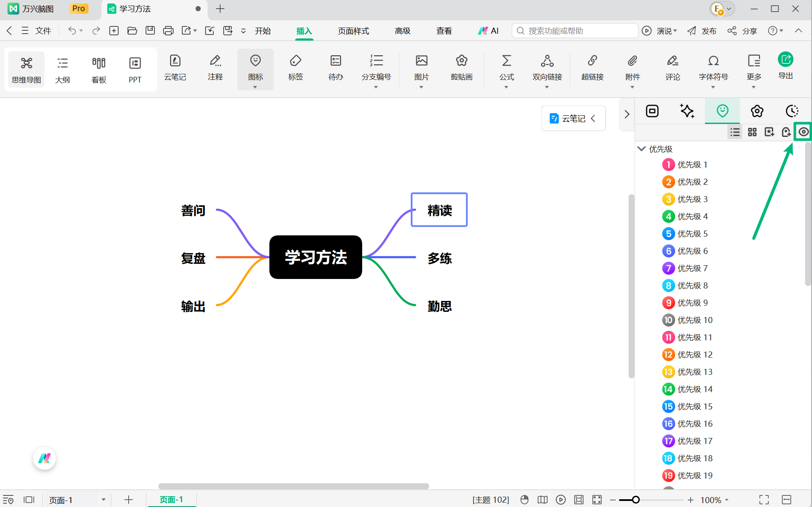Click zoom-in plus button

[691, 500]
